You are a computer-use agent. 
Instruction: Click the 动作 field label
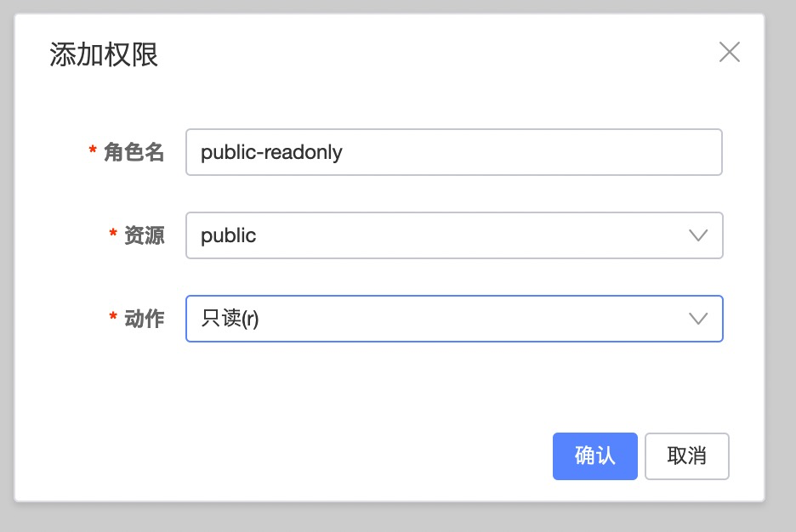[x=144, y=319]
